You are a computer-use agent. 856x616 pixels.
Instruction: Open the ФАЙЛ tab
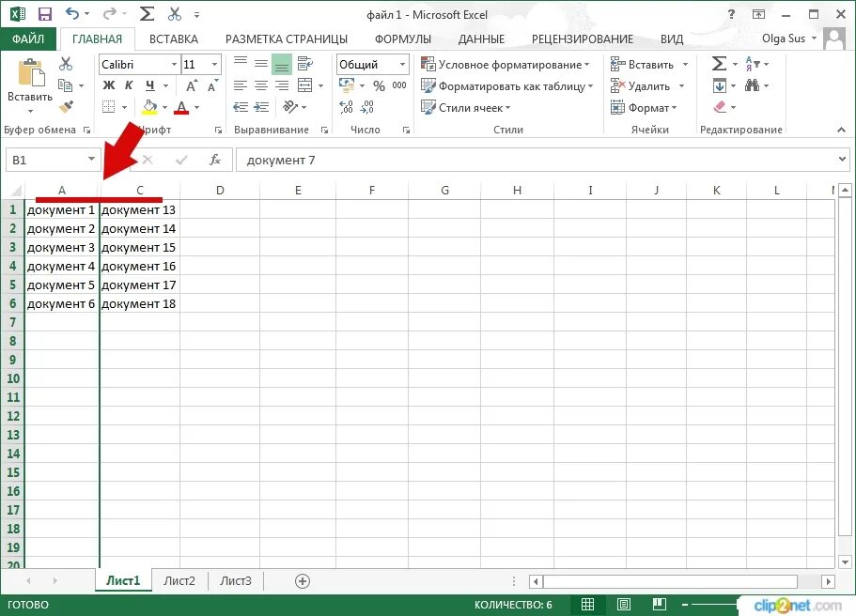point(28,38)
